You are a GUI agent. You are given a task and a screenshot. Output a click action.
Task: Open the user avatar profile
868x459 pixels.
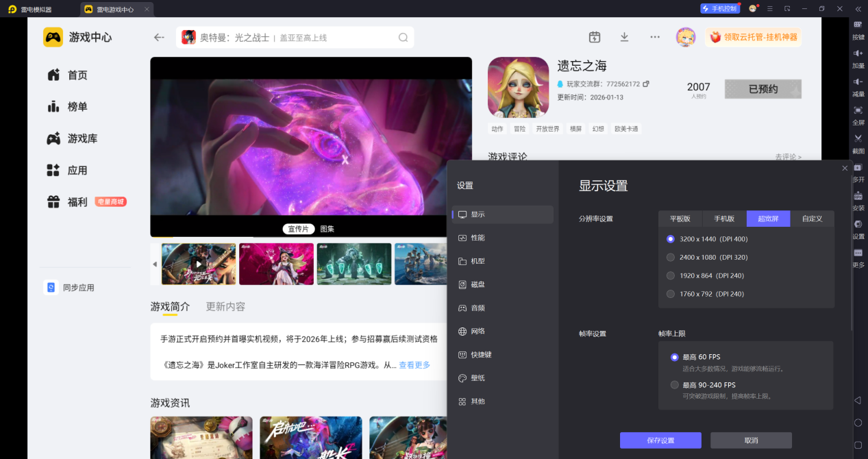tap(685, 37)
